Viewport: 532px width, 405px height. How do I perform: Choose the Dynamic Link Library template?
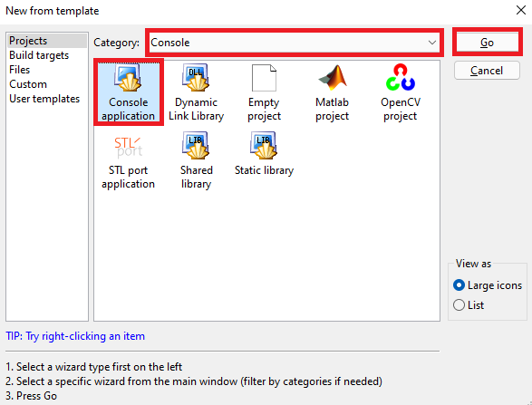coord(196,92)
